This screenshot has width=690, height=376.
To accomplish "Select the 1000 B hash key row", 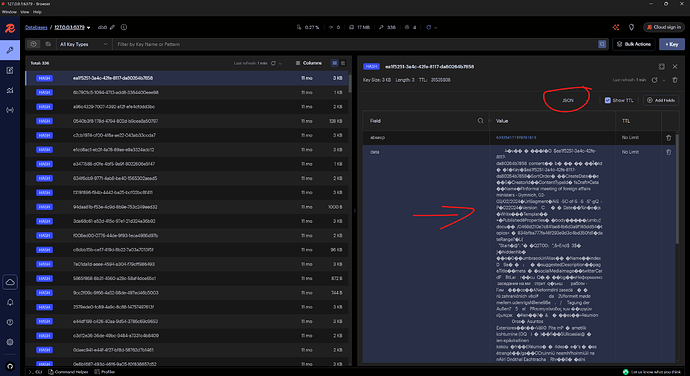I will pos(187,207).
